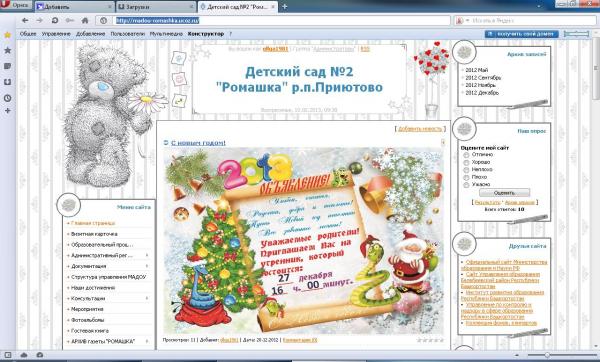The image size is (600, 362).
Task: Open the "С новым годом!" news link
Action: [198, 143]
